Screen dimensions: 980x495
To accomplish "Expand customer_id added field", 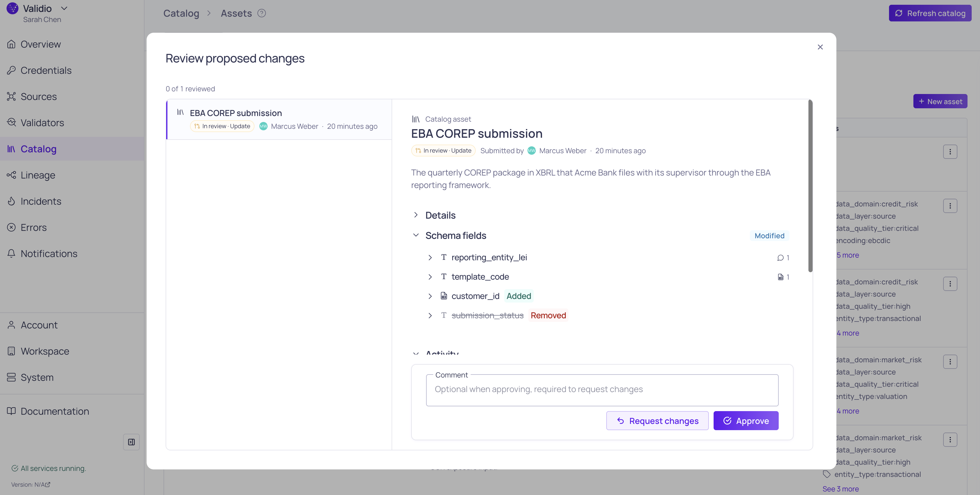I will click(x=430, y=296).
